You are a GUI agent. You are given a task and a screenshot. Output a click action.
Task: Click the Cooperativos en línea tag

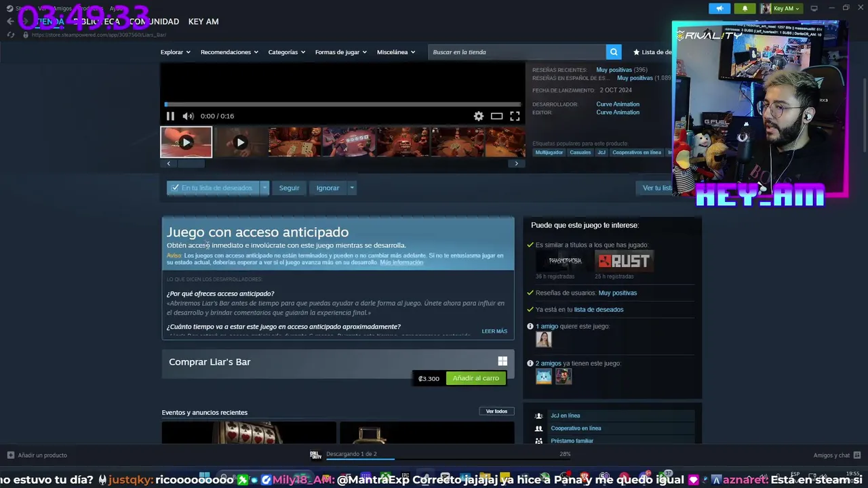[x=637, y=152]
